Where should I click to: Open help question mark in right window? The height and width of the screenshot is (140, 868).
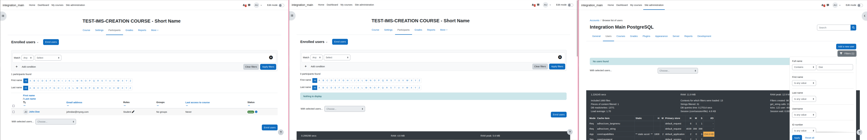859,132
